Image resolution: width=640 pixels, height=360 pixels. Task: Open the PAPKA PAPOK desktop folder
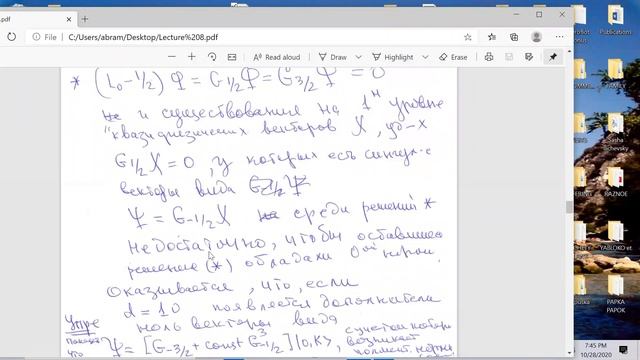[616, 294]
